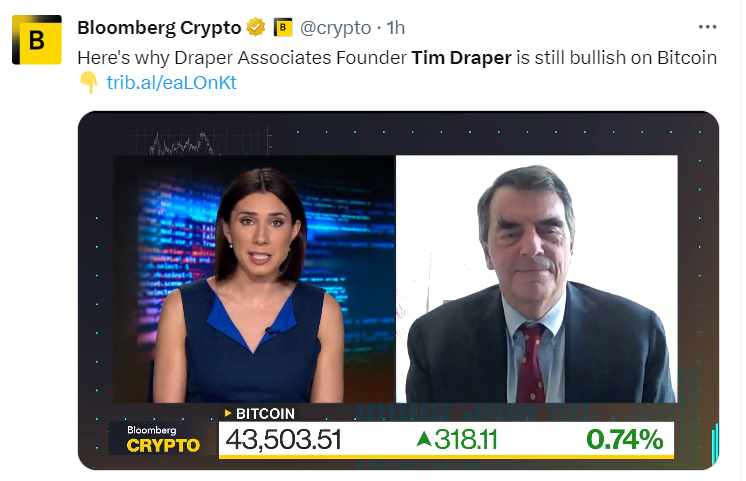Open the tweet via 1h timestamp
Screen dimensions: 746x481
[x=395, y=28]
